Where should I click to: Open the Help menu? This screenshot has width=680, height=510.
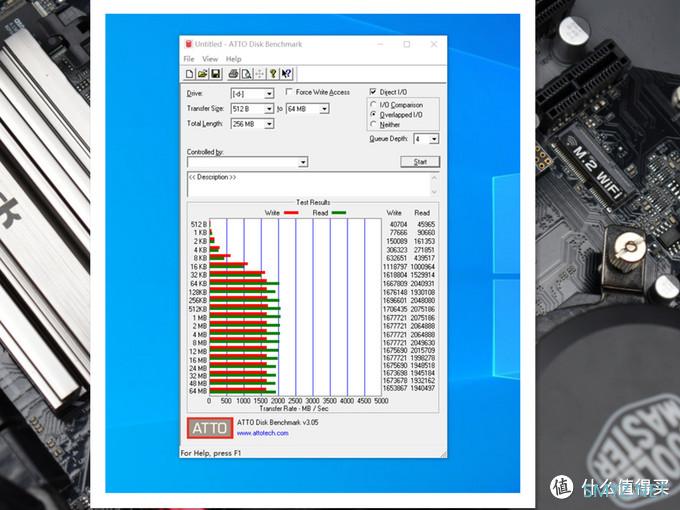point(233,59)
